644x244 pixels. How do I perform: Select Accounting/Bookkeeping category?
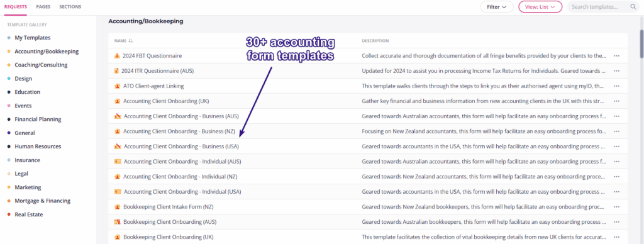click(x=47, y=52)
